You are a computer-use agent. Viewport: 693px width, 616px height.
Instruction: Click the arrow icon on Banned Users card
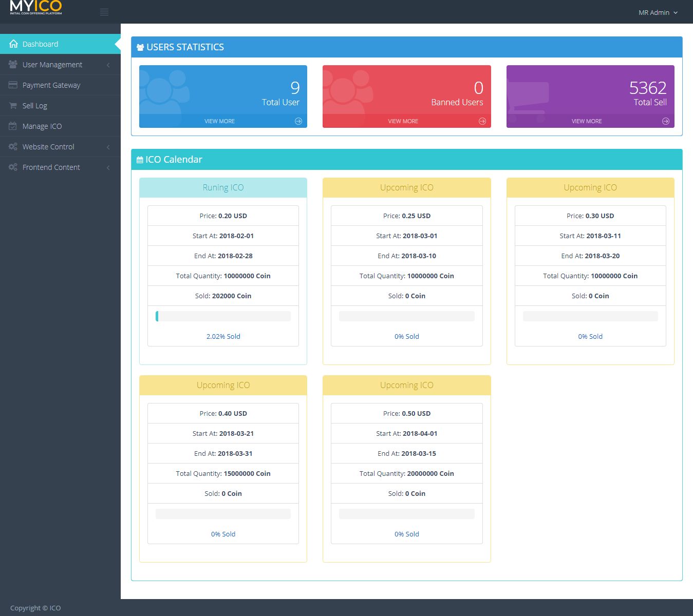[482, 121]
